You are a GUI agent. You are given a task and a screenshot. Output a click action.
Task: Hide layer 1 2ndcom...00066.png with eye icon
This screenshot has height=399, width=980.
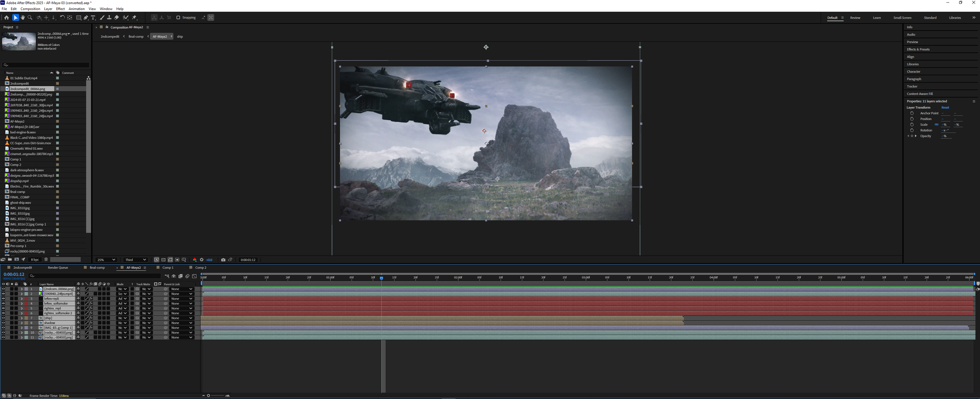pyautogui.click(x=3, y=289)
